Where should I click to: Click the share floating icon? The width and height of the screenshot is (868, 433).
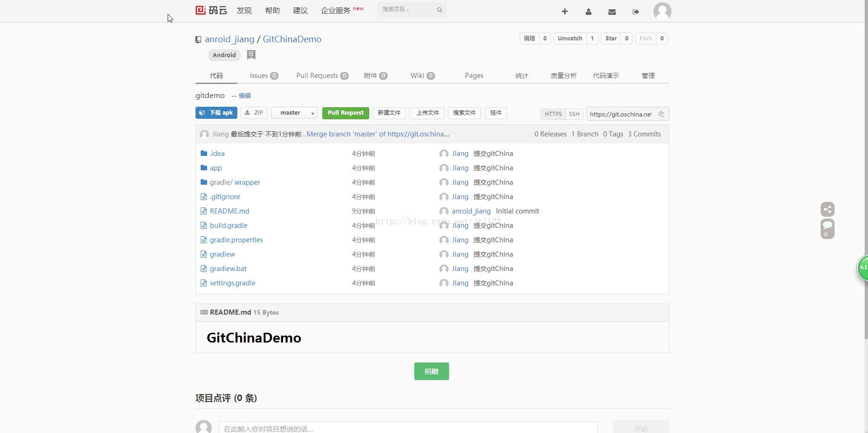tap(828, 209)
